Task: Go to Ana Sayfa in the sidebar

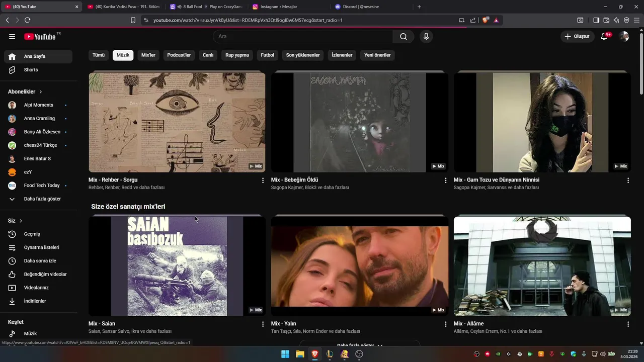Action: pos(38,56)
